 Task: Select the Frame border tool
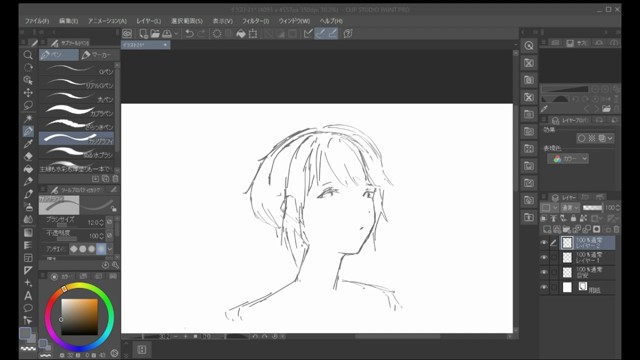tap(28, 258)
